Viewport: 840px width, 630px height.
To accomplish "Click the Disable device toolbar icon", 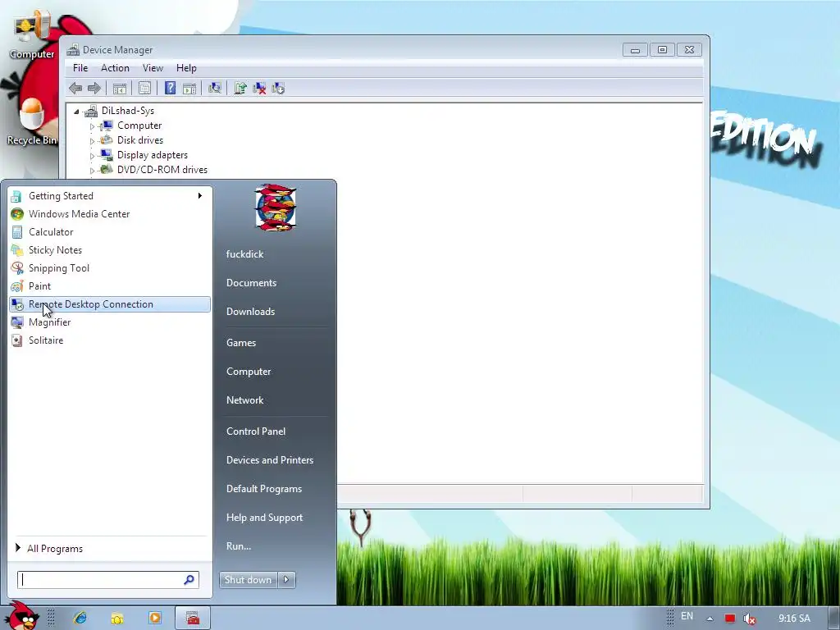I will coord(278,89).
